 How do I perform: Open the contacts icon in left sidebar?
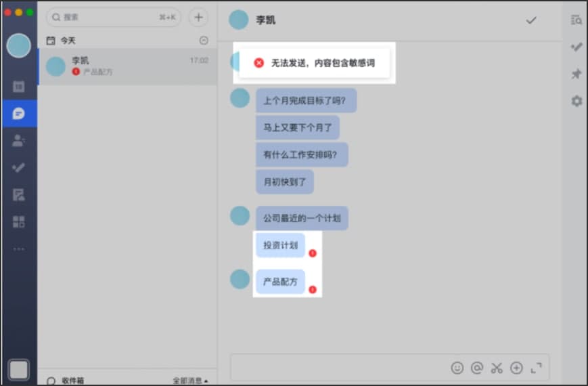click(19, 140)
